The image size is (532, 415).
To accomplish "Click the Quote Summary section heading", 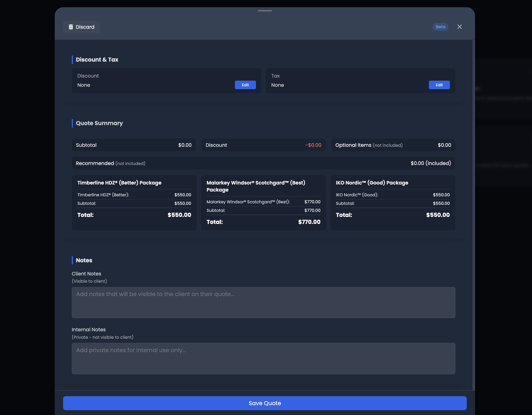I will coord(99,123).
